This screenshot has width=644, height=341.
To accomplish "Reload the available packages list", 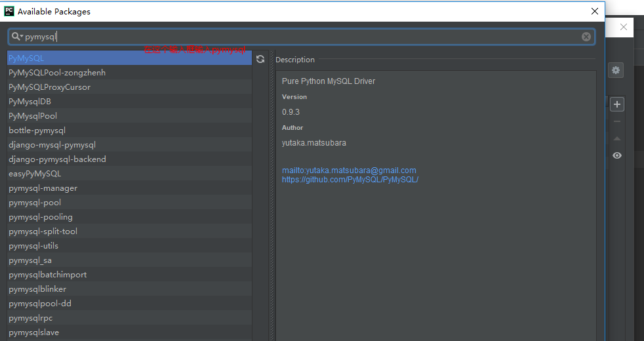I will coord(260,59).
